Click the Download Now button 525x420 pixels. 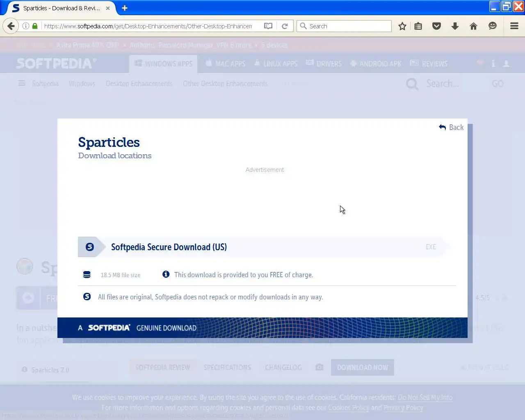(x=363, y=367)
